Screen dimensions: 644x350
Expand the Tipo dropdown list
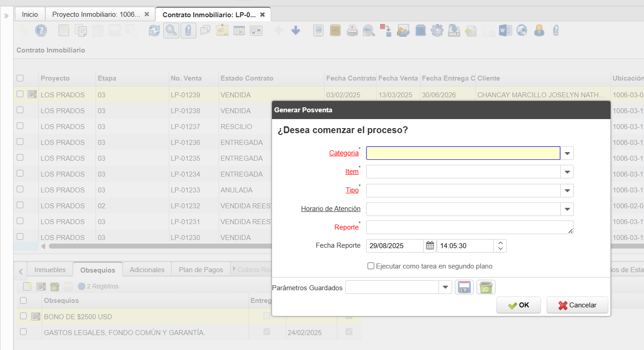click(x=567, y=191)
